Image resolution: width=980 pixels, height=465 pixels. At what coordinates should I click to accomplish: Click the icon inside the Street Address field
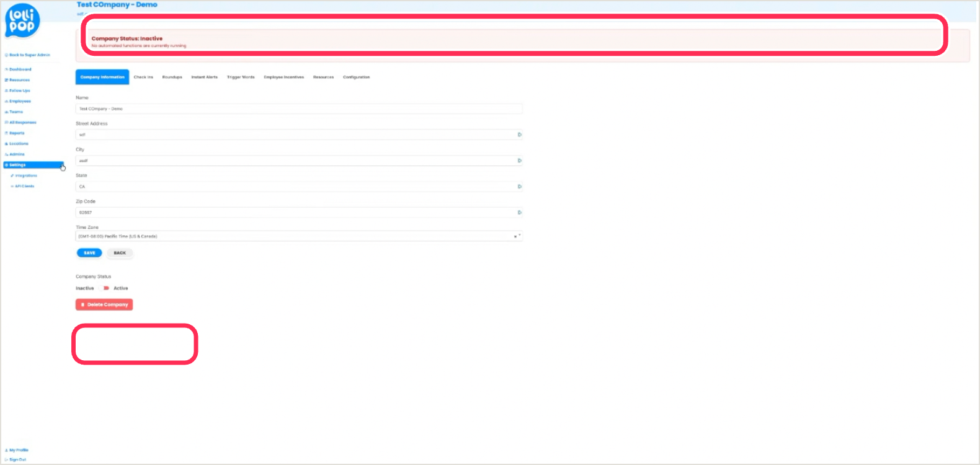coord(520,135)
